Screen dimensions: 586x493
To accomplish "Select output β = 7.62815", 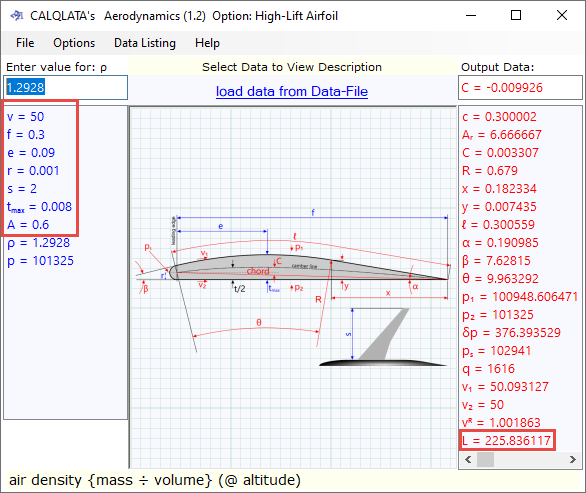I will pyautogui.click(x=496, y=261).
